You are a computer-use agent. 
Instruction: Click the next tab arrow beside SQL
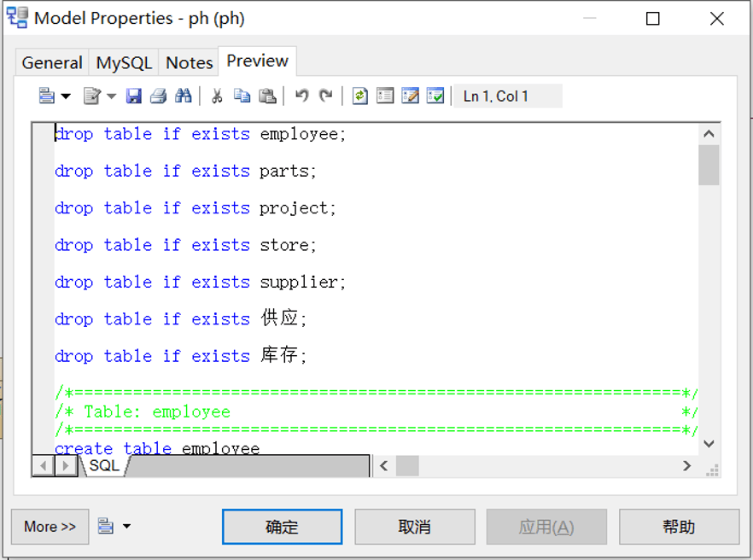(66, 466)
